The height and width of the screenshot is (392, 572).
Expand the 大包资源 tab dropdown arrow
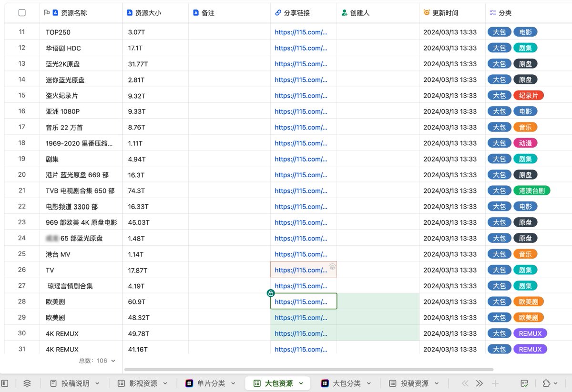pos(300,382)
